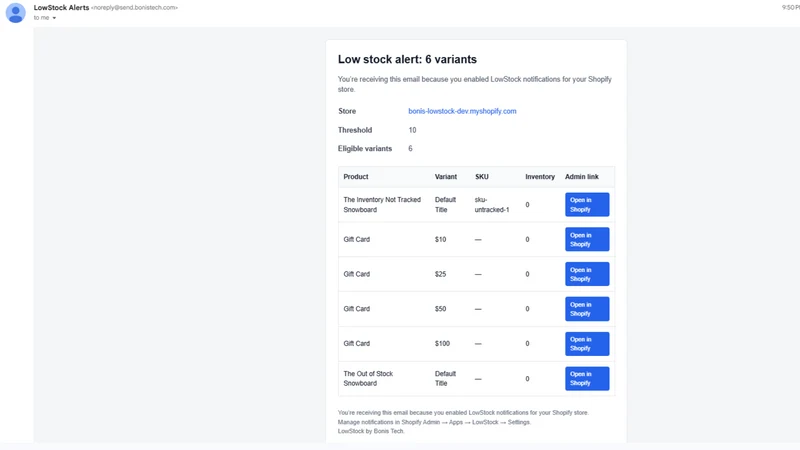Open Gift Card $100 variant in Shopify
800x450 pixels.
coord(587,343)
